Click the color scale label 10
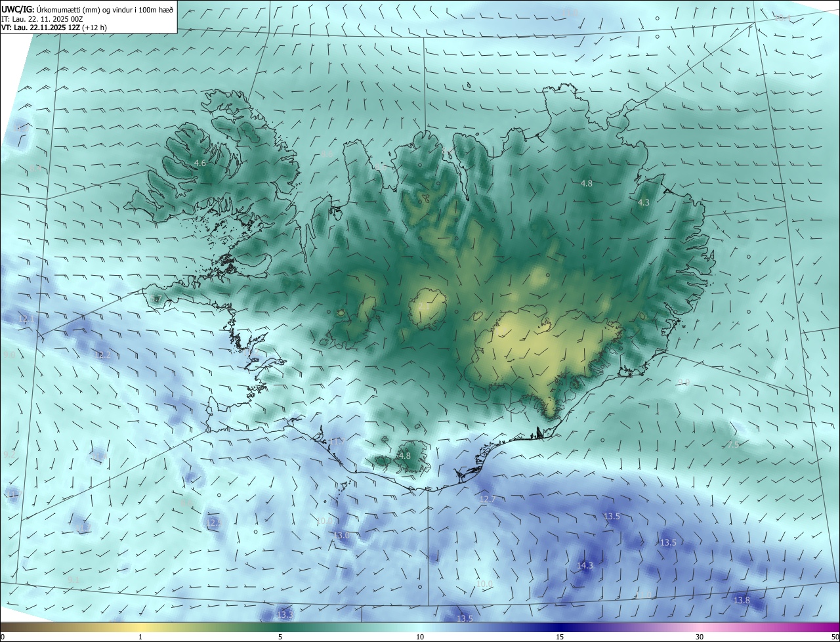Viewport: 840px width, 642px height. pos(420,637)
